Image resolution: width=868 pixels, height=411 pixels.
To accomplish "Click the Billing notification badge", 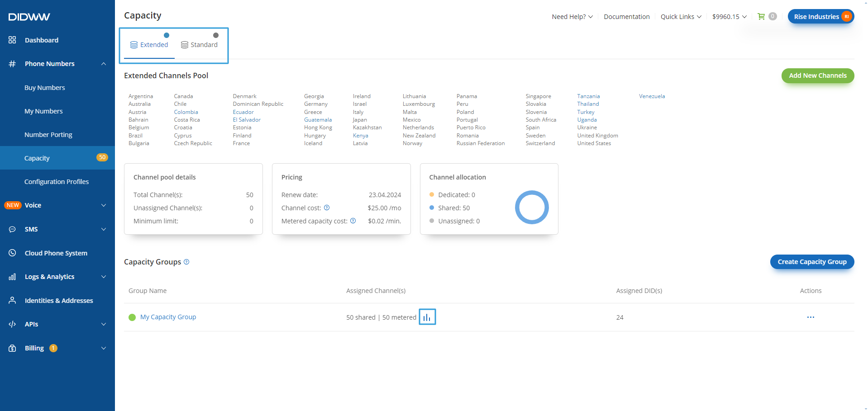I will (53, 348).
